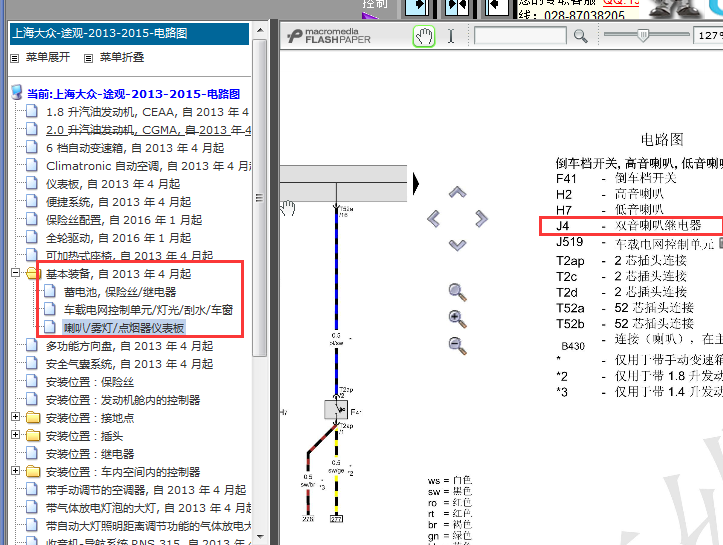Click the first top navigation arrow button
Viewport: 723px width, 545px height.
416,6
